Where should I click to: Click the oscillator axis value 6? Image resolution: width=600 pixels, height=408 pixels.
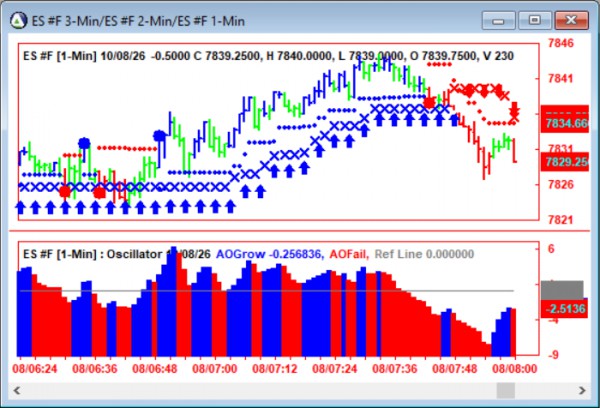pyautogui.click(x=551, y=249)
